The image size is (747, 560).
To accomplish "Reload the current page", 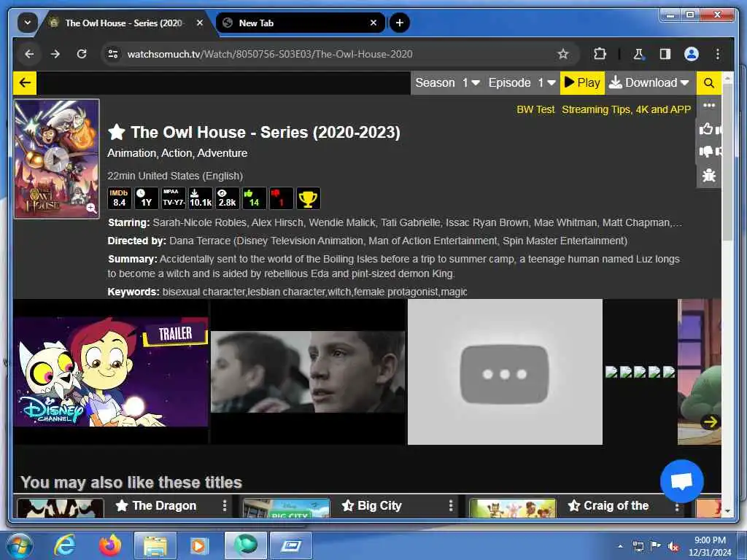I will (x=82, y=54).
